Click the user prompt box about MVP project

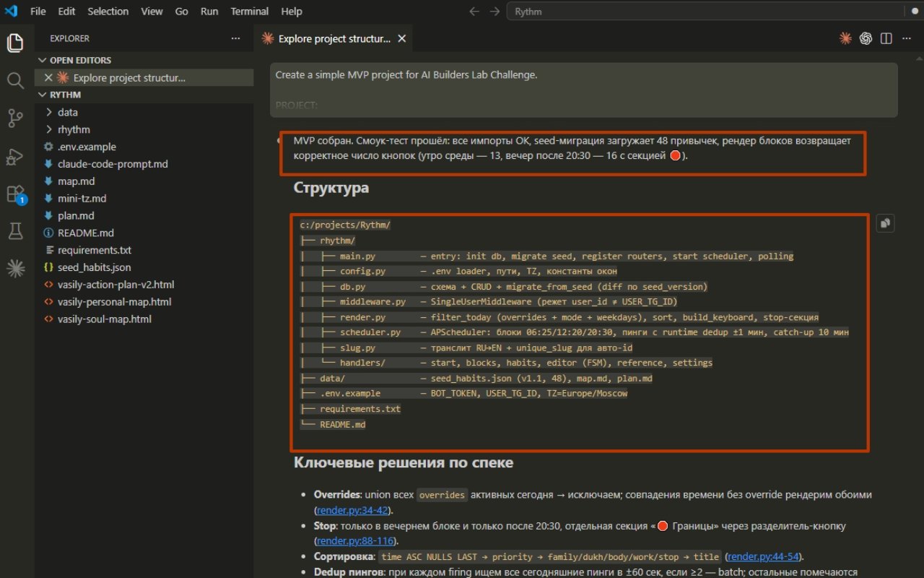point(584,90)
